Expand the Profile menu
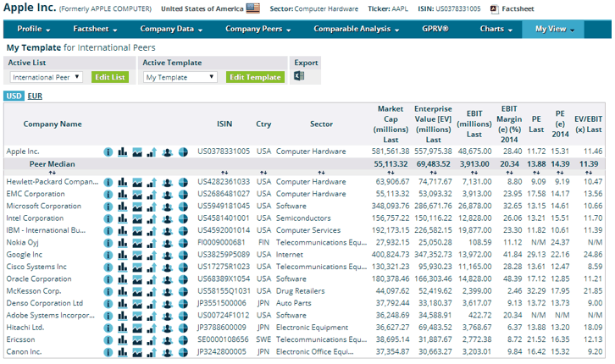Screen dimensions: 615x364 coord(34,29)
